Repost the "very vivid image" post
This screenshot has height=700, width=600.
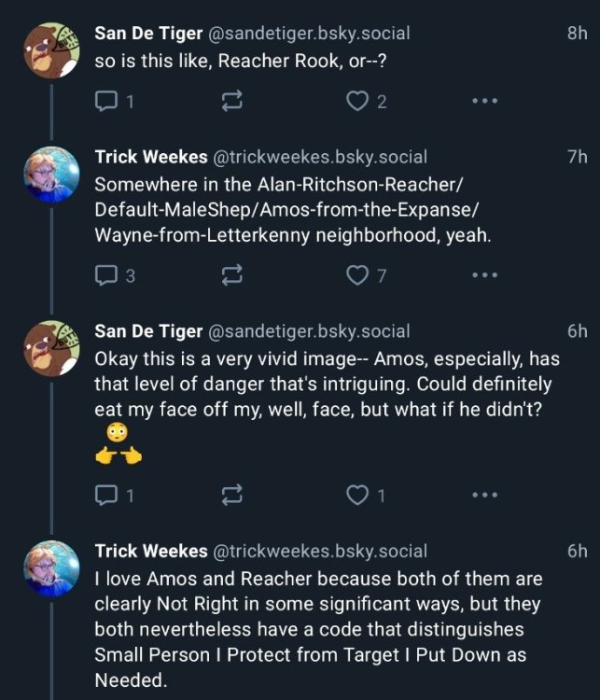[229, 497]
